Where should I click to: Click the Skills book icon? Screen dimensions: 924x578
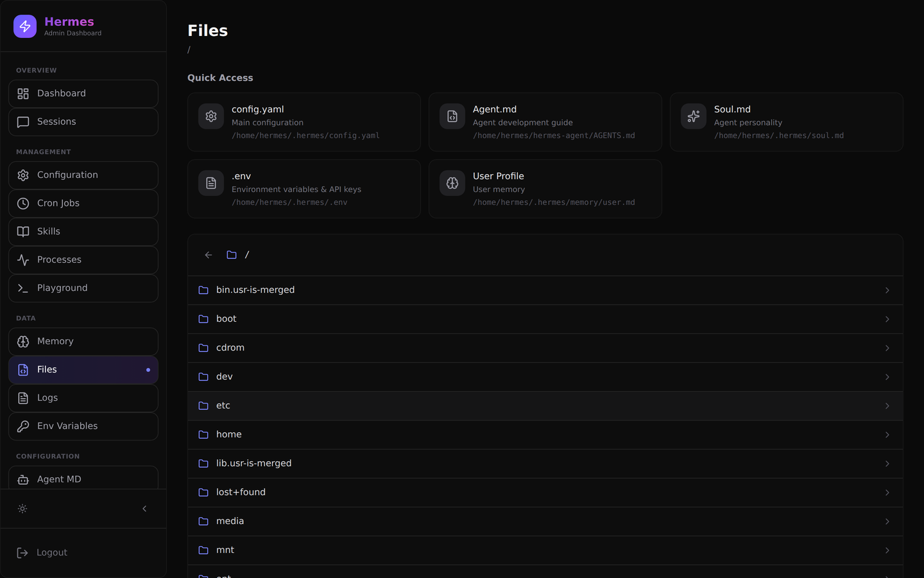coord(23,232)
